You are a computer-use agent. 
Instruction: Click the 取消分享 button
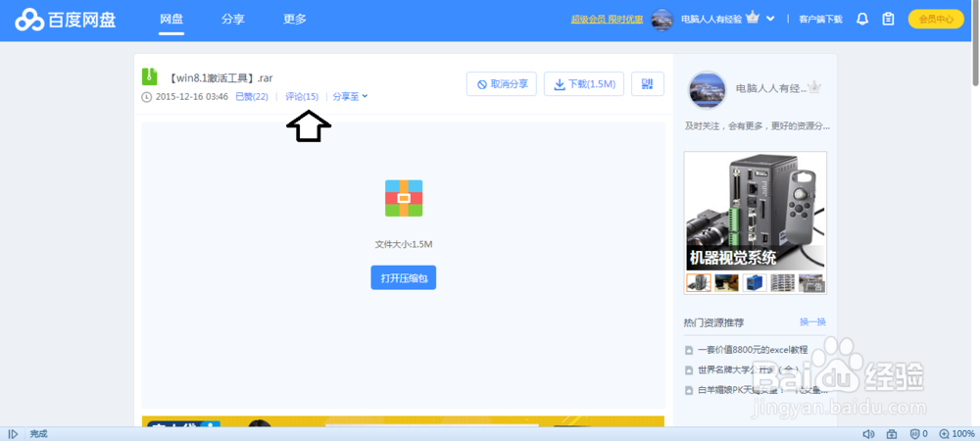501,83
